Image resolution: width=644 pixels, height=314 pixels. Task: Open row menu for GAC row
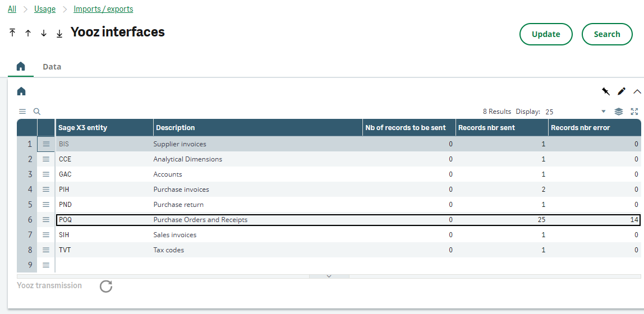point(46,174)
